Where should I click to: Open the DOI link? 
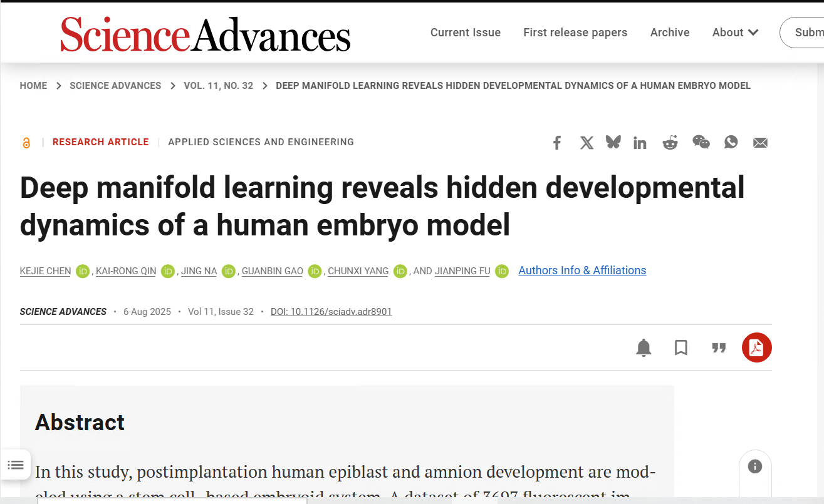(331, 312)
